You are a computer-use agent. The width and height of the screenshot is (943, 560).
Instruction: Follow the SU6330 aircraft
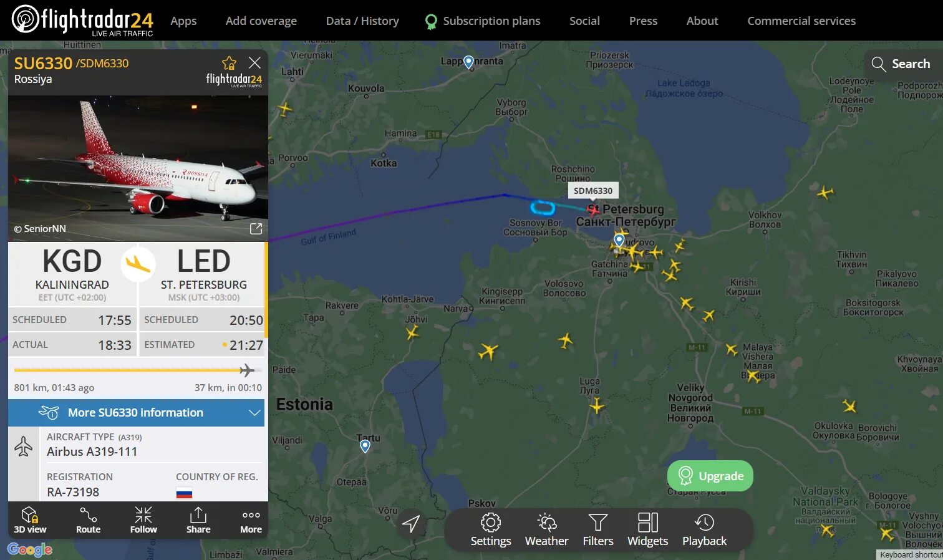click(143, 520)
